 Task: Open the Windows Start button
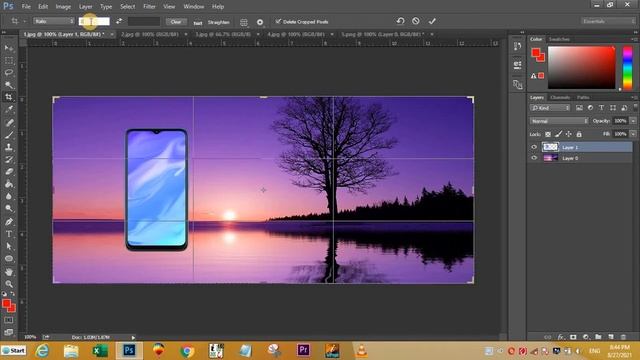(x=14, y=351)
